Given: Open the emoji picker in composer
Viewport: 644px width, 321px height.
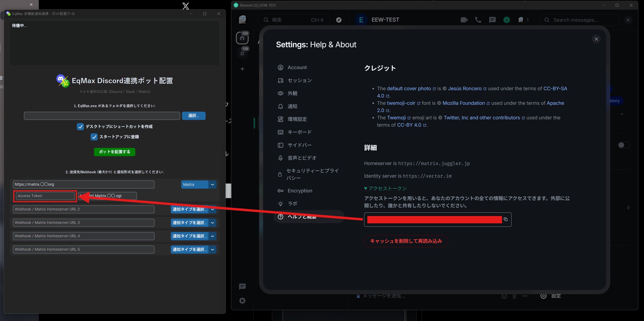Looking at the screenshot, I should pos(504,296).
